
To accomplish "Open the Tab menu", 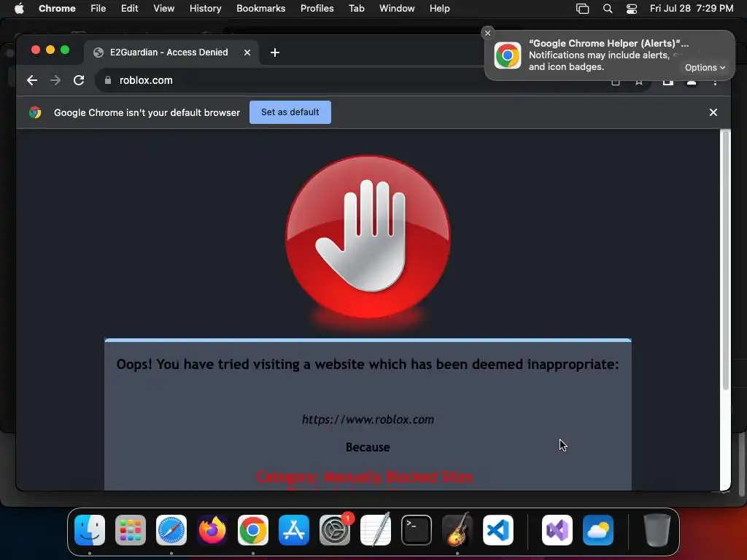I will [x=356, y=9].
